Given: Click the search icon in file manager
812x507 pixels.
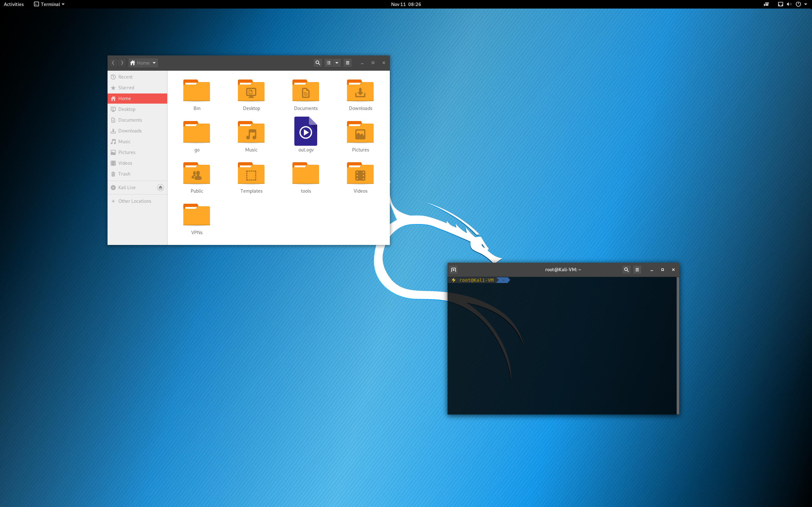Looking at the screenshot, I should tap(318, 63).
